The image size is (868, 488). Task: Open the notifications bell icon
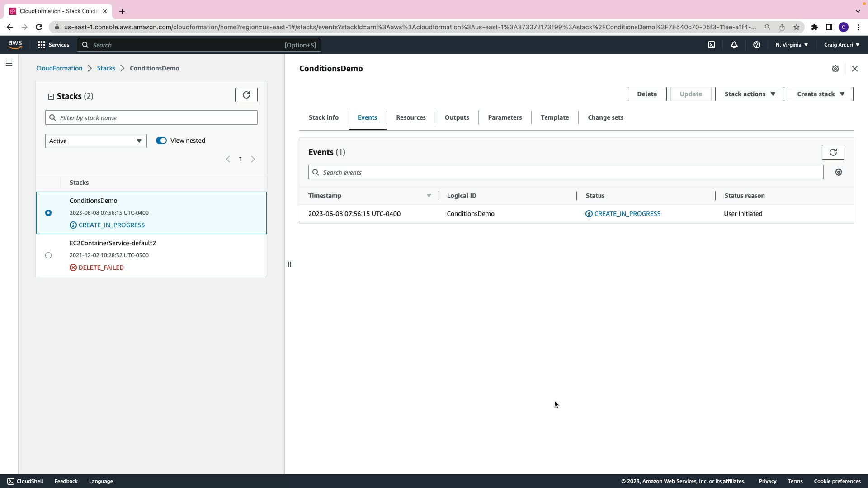coord(734,45)
